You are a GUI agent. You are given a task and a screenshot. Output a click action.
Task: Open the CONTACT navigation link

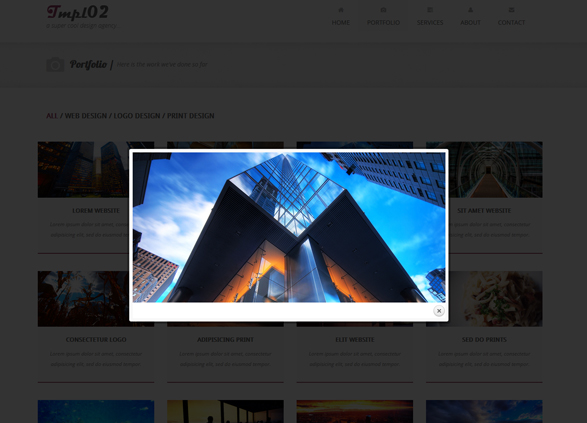click(x=511, y=22)
